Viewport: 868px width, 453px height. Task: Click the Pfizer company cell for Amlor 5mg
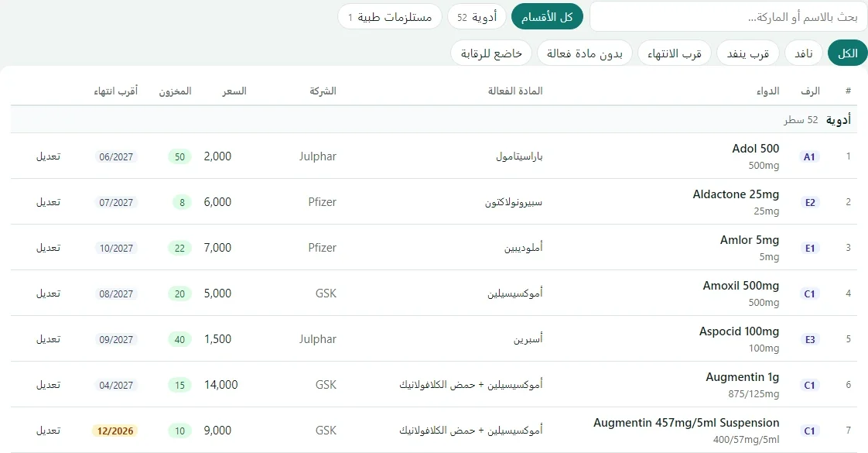pyautogui.click(x=322, y=248)
